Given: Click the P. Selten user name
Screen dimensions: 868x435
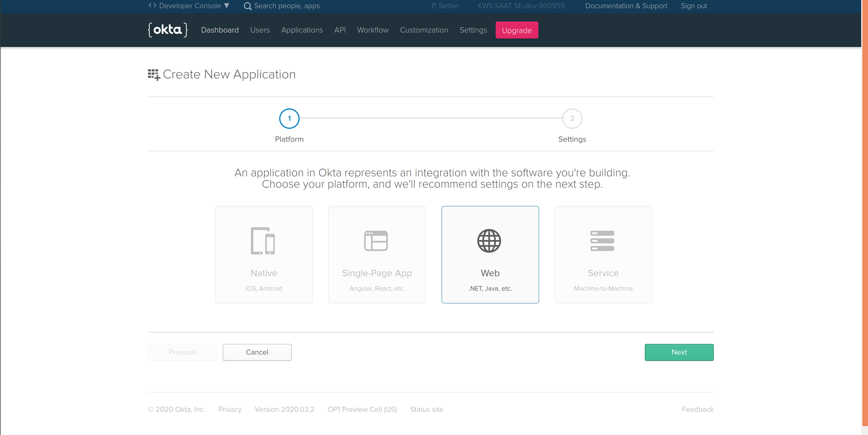Looking at the screenshot, I should point(445,6).
